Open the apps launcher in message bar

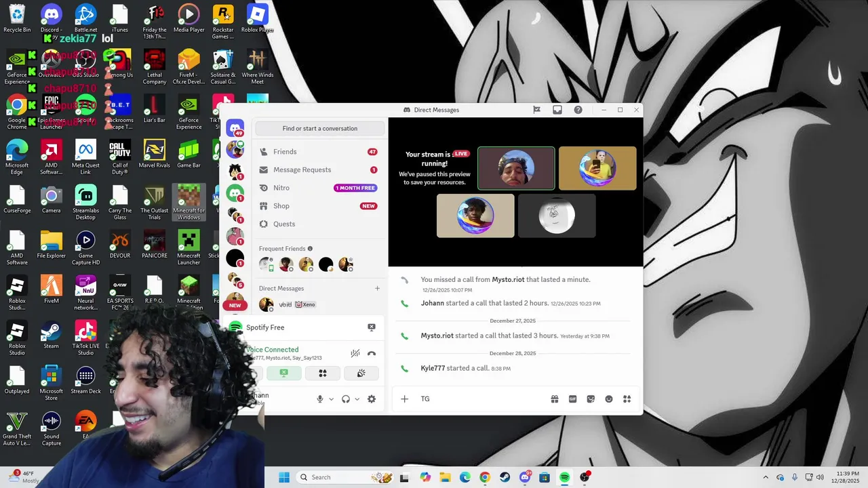627,399
